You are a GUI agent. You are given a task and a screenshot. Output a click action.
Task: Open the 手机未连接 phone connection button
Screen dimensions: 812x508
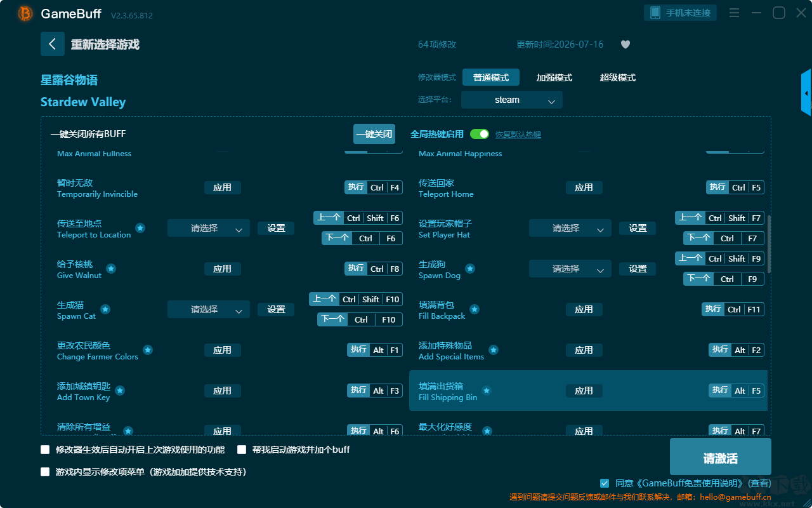pyautogui.click(x=681, y=13)
